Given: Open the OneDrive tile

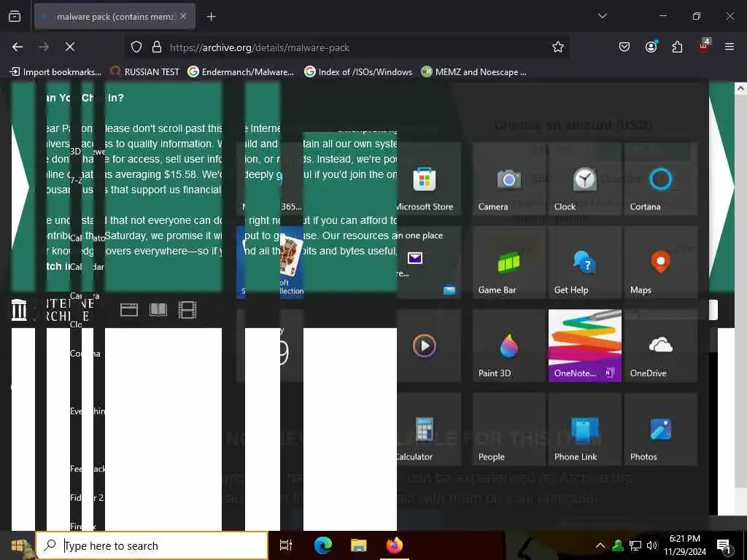Looking at the screenshot, I should coord(661,346).
